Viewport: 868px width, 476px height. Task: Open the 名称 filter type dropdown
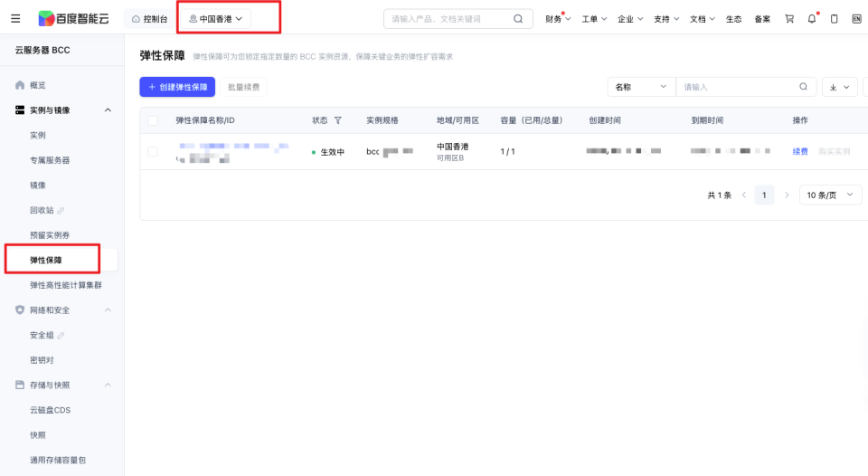[x=641, y=87]
